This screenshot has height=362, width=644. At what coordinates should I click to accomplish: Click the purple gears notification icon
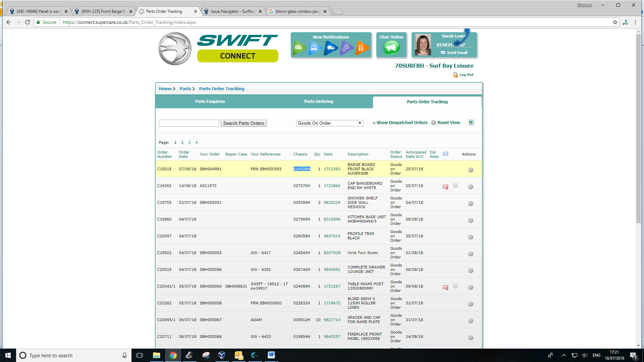[346, 48]
